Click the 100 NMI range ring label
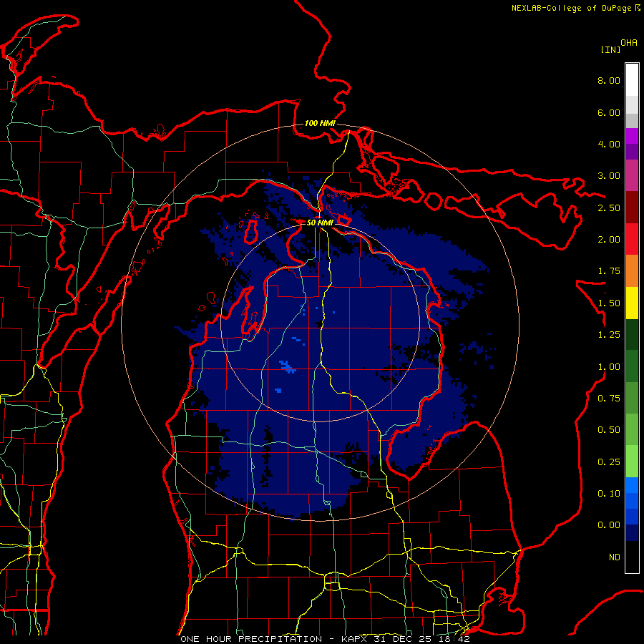The image size is (644, 644). (x=320, y=123)
